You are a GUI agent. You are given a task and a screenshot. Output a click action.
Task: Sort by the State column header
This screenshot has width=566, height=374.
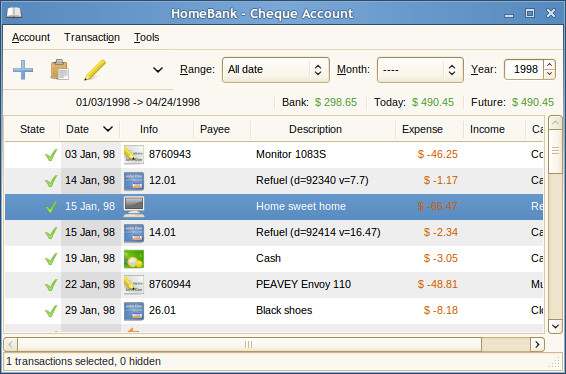click(x=32, y=129)
